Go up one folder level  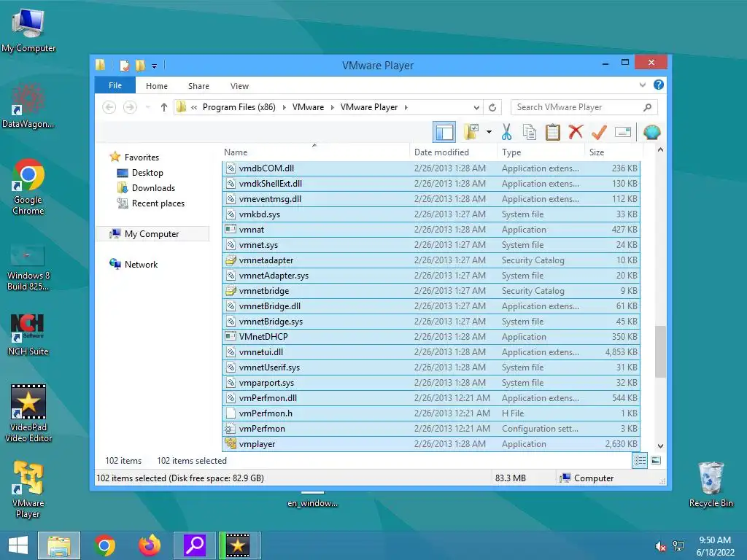pyautogui.click(x=164, y=107)
